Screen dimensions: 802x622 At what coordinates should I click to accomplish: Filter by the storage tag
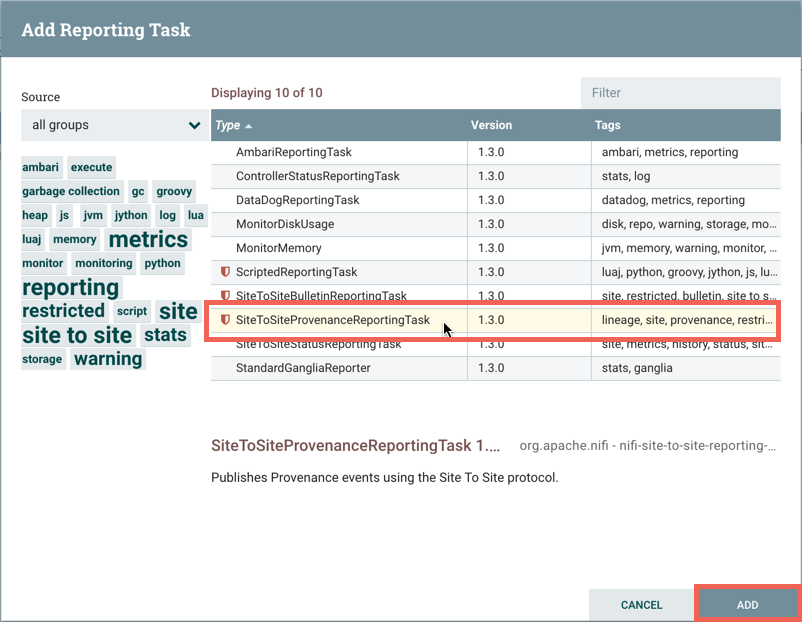(x=42, y=359)
